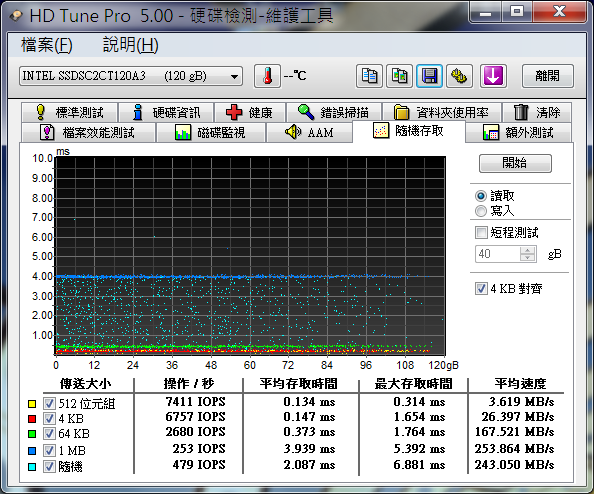594x494 pixels.
Task: Click the random access scatter chart
Action: click(x=250, y=256)
